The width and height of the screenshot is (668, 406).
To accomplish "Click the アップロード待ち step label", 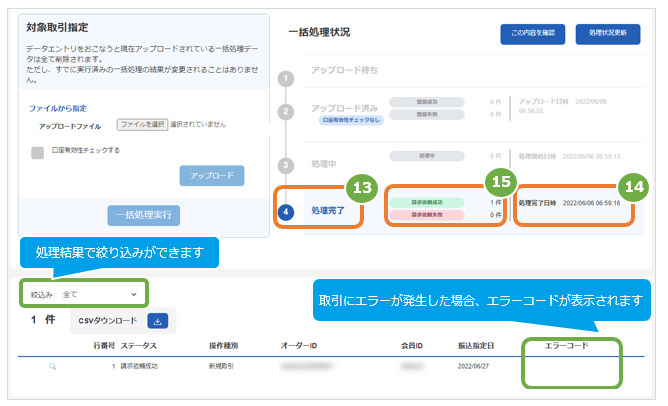I will (344, 70).
